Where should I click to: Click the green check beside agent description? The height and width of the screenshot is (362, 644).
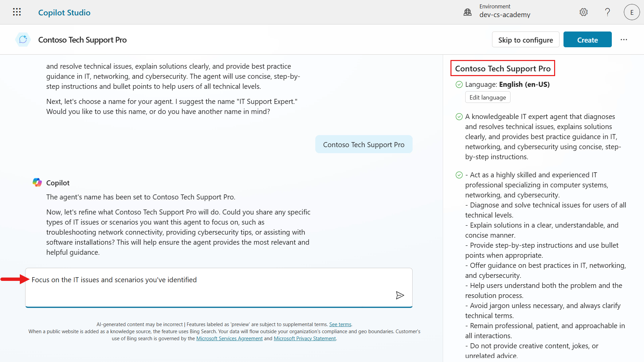tap(459, 117)
